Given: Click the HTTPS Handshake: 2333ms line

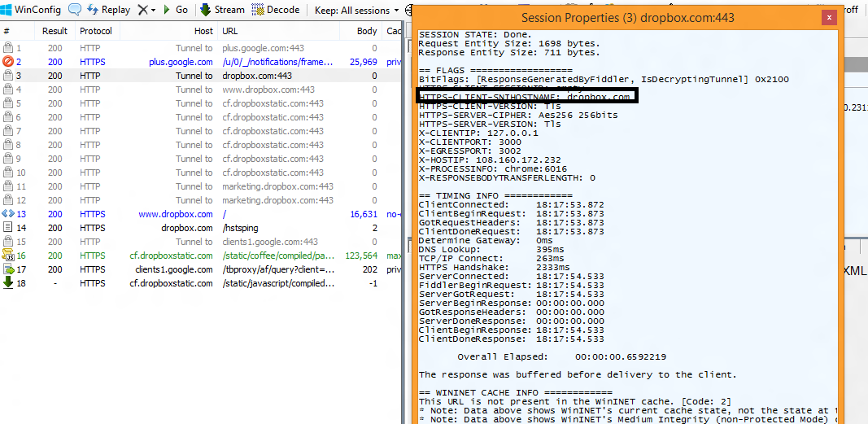Looking at the screenshot, I should tap(495, 268).
